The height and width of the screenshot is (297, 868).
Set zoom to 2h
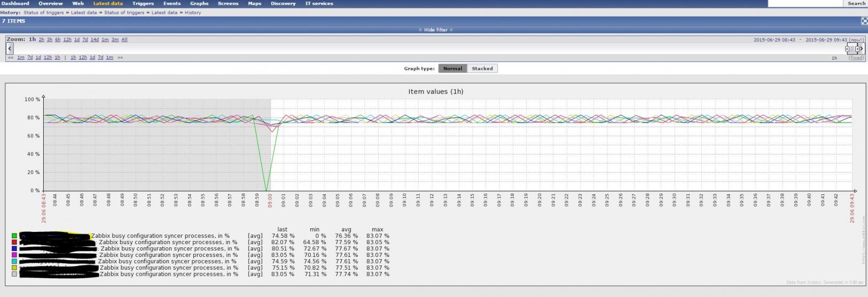click(41, 40)
